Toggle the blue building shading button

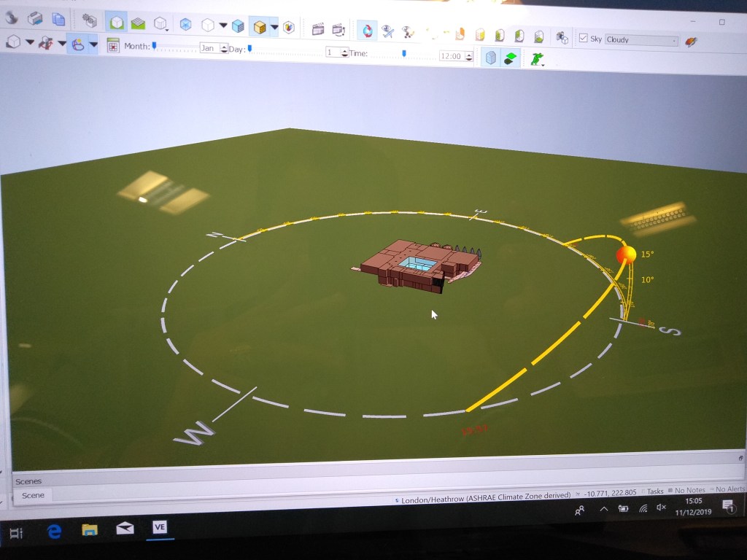(491, 57)
